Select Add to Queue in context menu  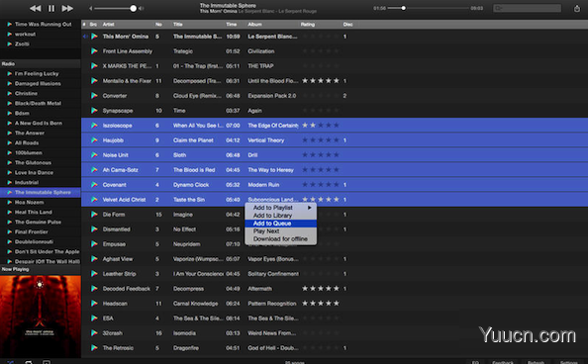(280, 224)
